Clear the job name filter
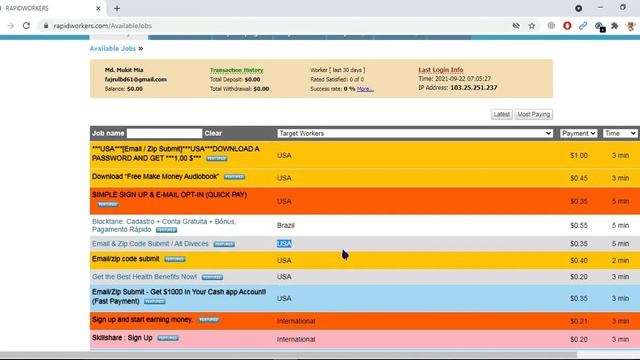The height and width of the screenshot is (360, 640). tap(213, 133)
